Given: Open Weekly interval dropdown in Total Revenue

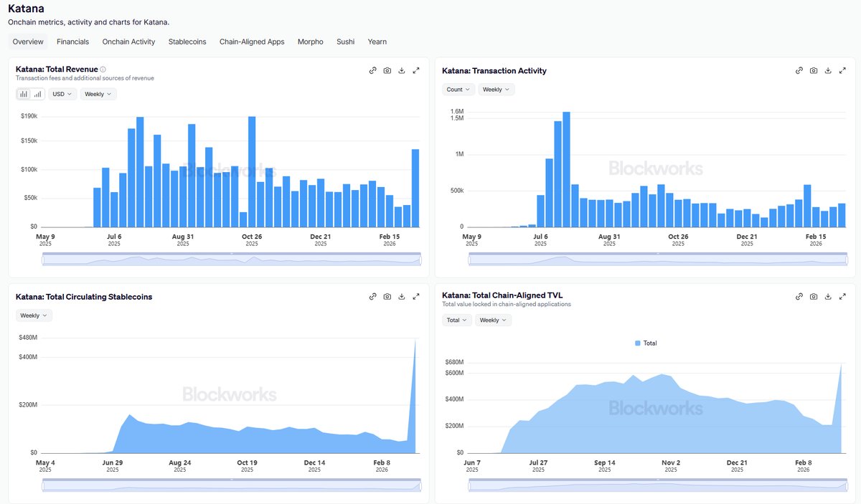Looking at the screenshot, I should pos(98,94).
